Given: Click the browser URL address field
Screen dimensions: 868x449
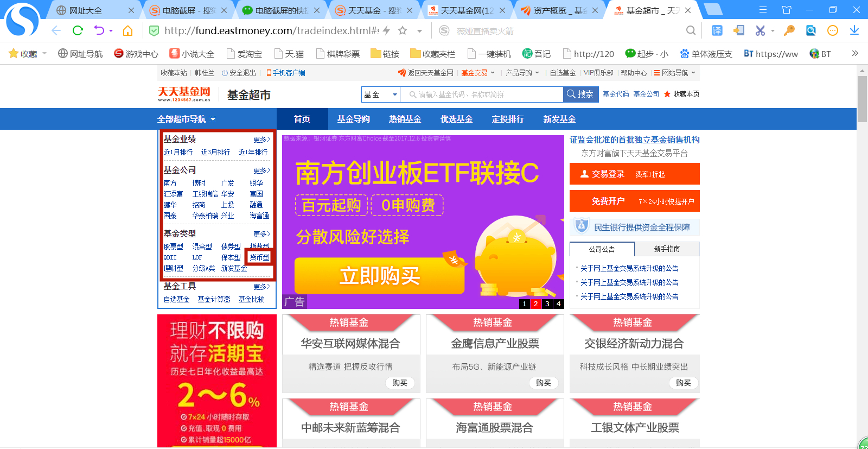Looking at the screenshot, I should point(271,31).
